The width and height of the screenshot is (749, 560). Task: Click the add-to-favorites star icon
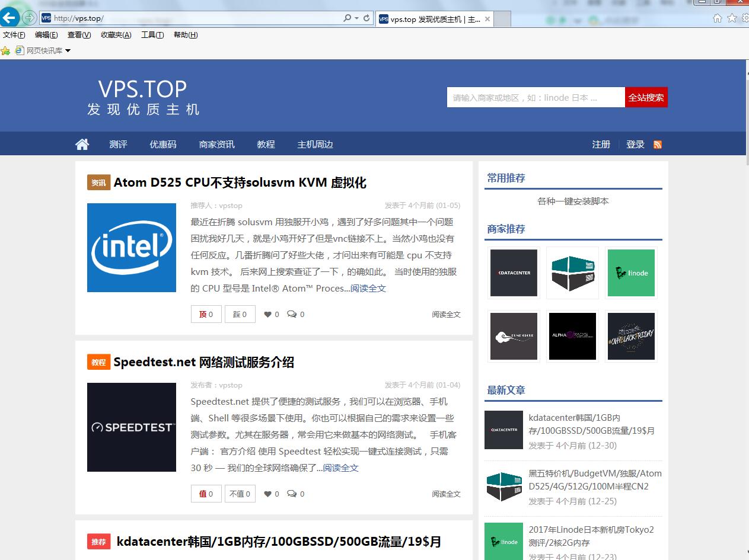click(5, 51)
